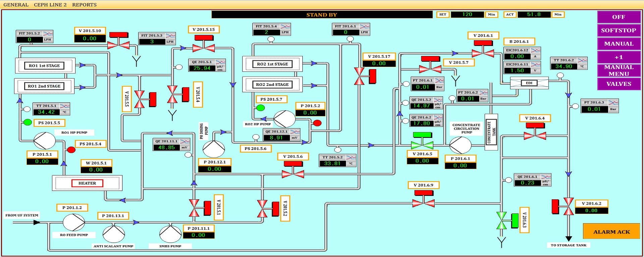This screenshot has height=257, width=644.
Task: Click the RO feed pump symbol P 201.1.2
Action: point(74,222)
